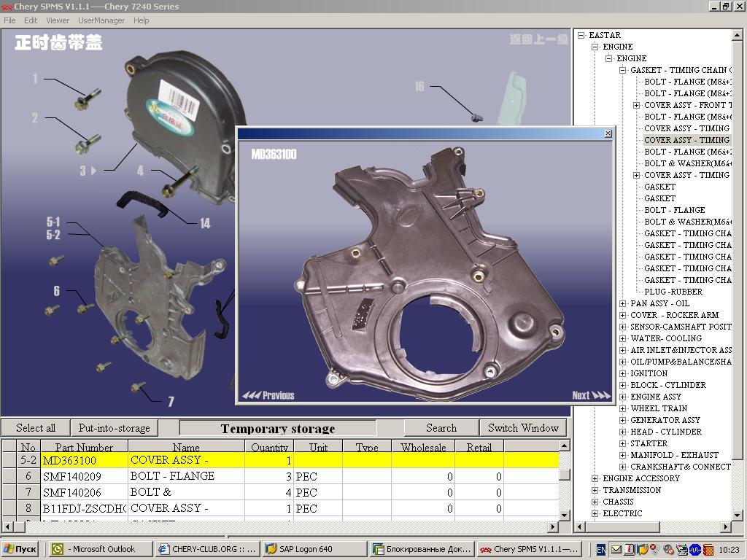747x560 pixels.
Task: Click tree panel scroll up arrow
Action: pos(737,35)
